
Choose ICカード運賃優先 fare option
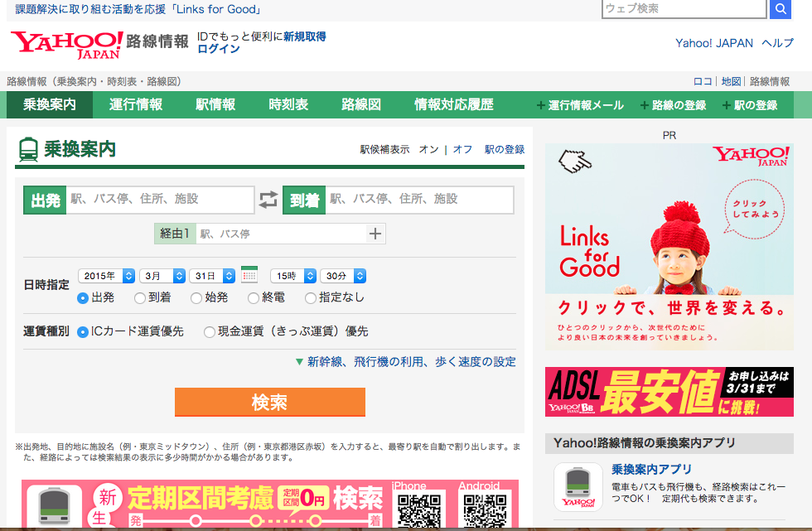click(x=82, y=331)
